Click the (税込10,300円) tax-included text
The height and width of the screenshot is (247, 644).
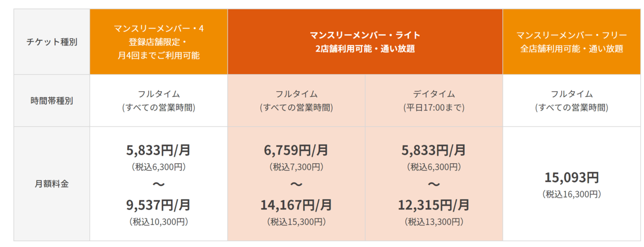pyautogui.click(x=159, y=221)
